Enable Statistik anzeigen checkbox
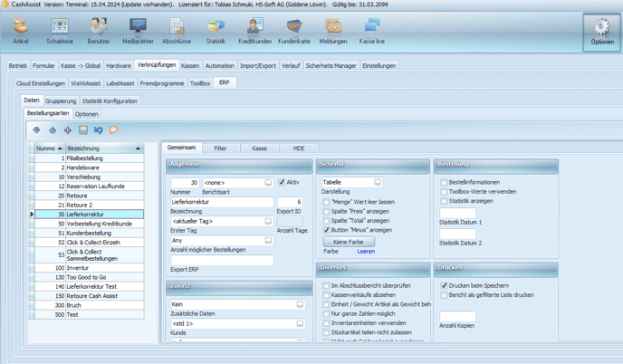The height and width of the screenshot is (364, 623). pos(444,201)
